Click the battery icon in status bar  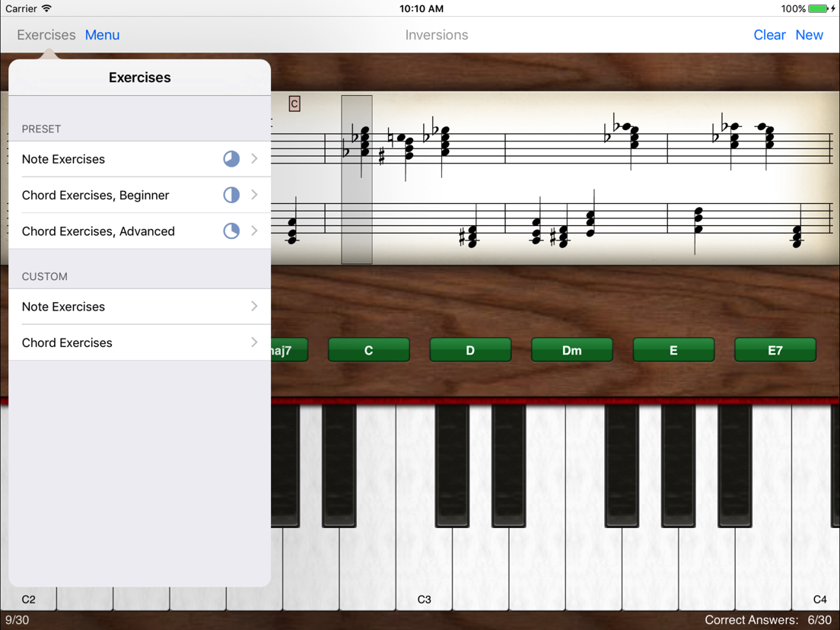click(819, 8)
